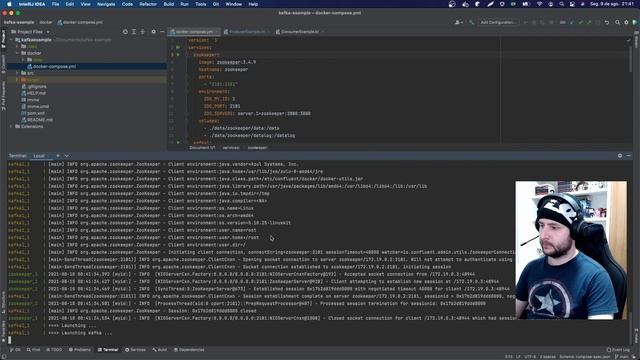Open the Dependencies tool window button
This screenshot has width=640, height=360.
pyautogui.click(x=189, y=350)
